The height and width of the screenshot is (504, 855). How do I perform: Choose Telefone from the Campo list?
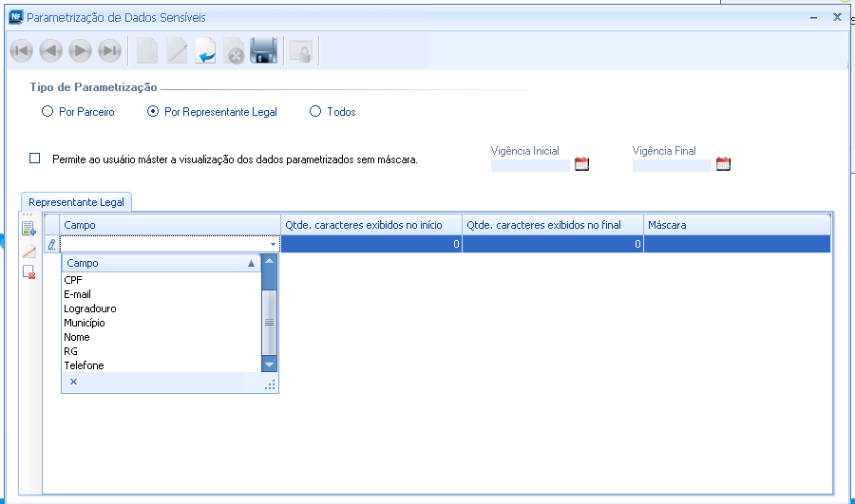(x=84, y=365)
